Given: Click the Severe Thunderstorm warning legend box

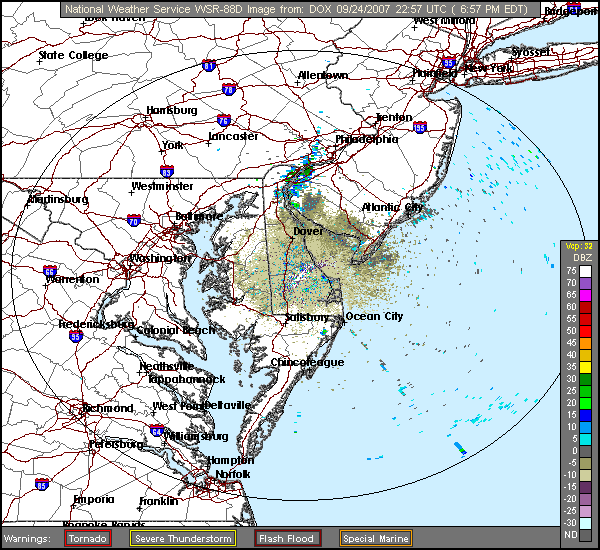Looking at the screenshot, I should [x=183, y=539].
